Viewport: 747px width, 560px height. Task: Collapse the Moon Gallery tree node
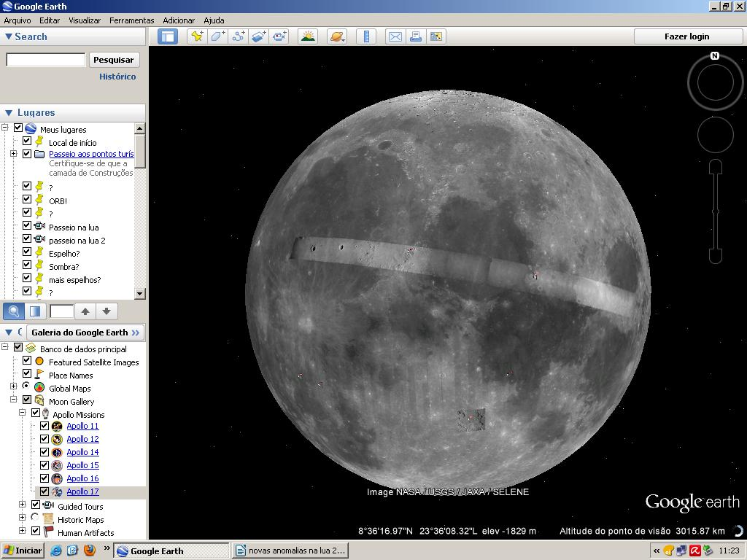(x=13, y=400)
